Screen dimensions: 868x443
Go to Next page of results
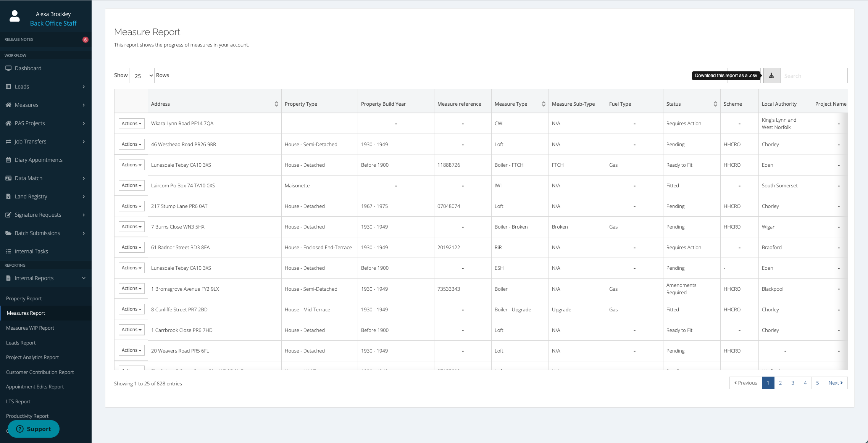pos(835,383)
